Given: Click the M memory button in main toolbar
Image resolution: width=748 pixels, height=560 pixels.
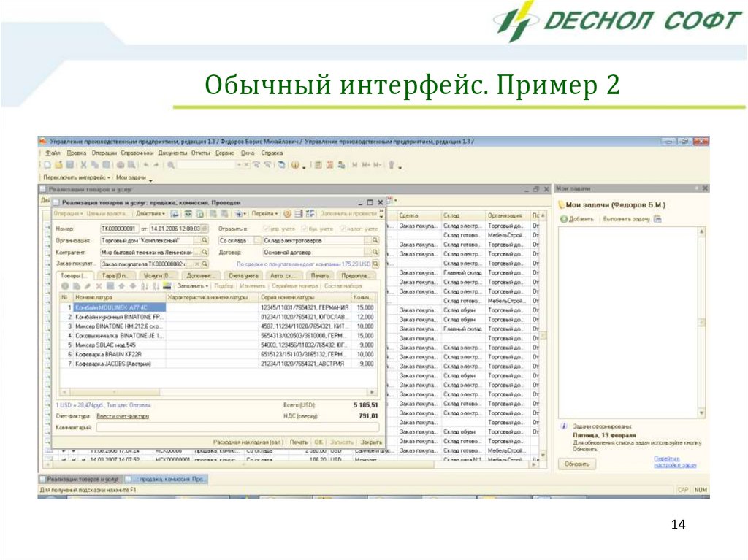Looking at the screenshot, I should click(x=354, y=165).
